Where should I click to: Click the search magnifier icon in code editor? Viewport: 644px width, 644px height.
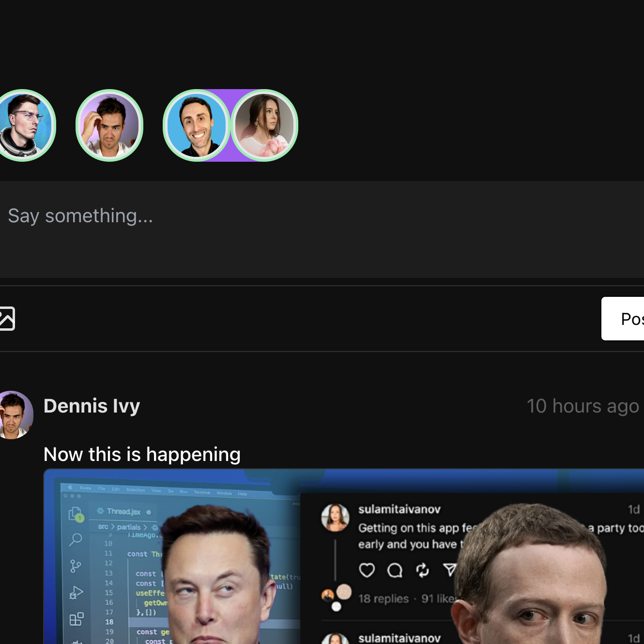click(76, 539)
